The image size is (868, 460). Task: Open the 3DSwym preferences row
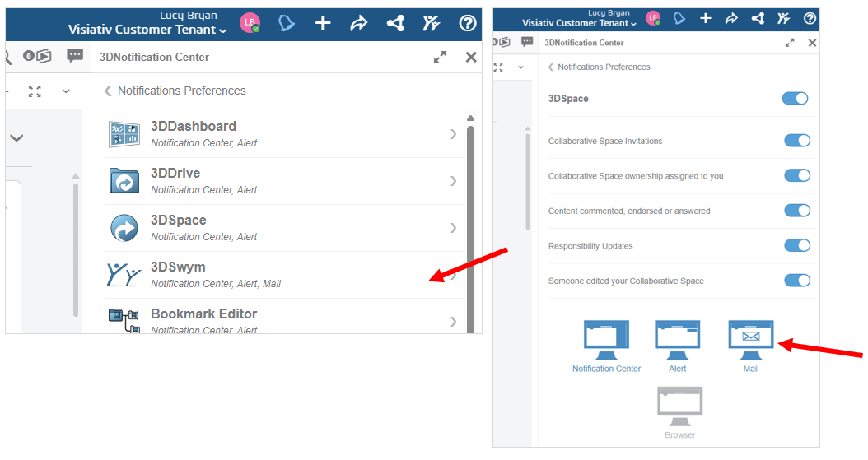[285, 275]
